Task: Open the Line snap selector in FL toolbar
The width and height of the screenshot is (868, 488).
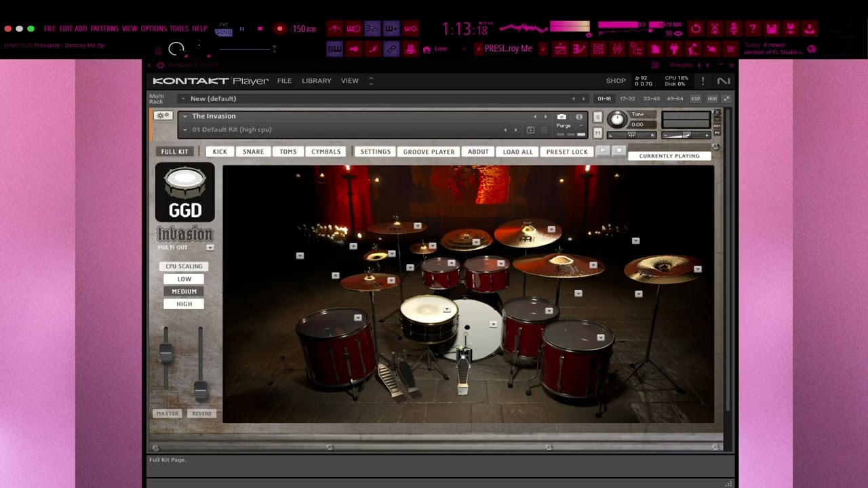Action: [x=441, y=49]
